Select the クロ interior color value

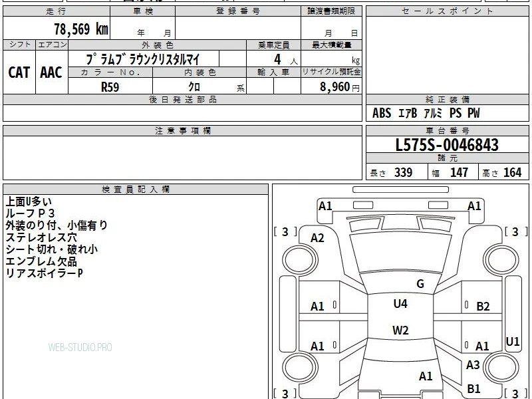(194, 87)
